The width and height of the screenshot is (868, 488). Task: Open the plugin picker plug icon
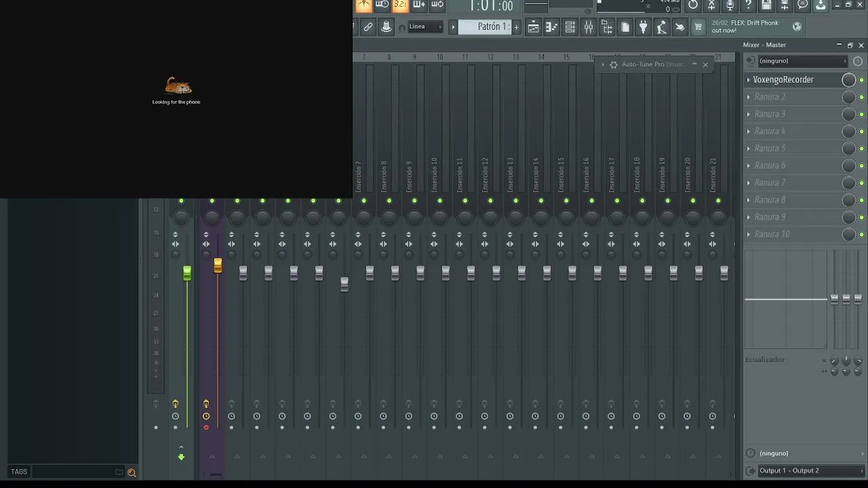643,27
